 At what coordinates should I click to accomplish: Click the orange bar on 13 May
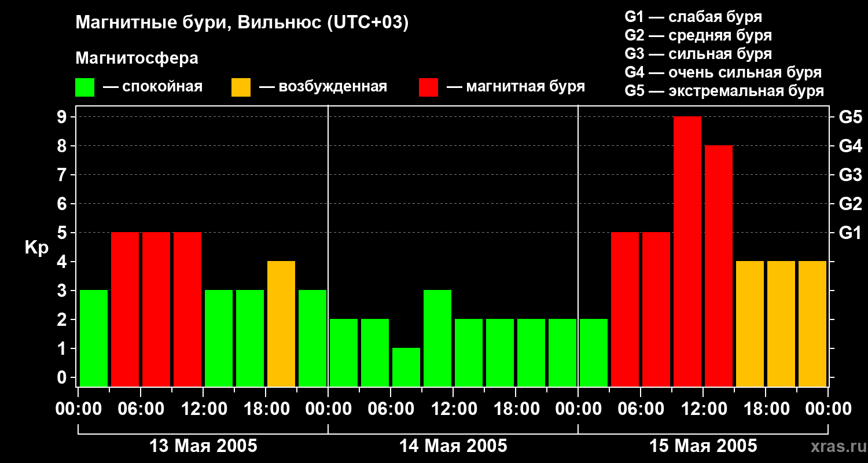click(x=281, y=324)
